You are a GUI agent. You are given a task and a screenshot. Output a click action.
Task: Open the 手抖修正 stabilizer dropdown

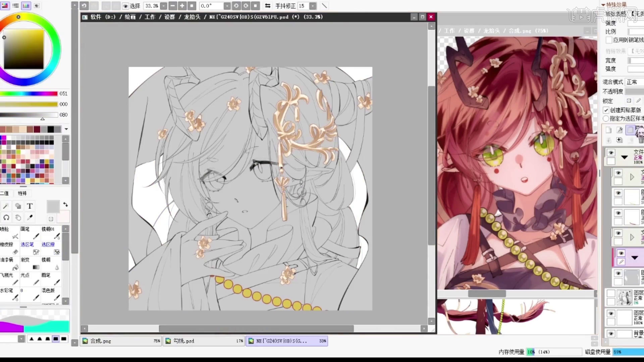(x=313, y=6)
